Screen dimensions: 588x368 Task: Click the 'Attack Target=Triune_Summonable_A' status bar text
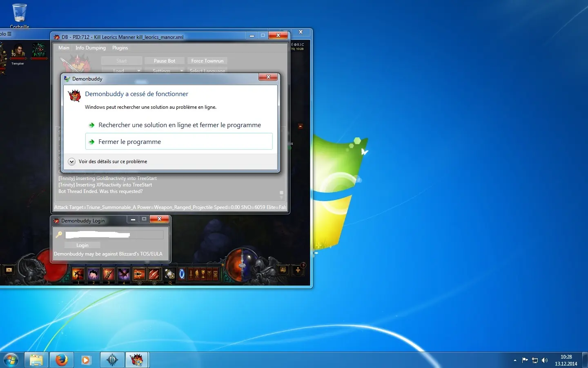point(170,207)
